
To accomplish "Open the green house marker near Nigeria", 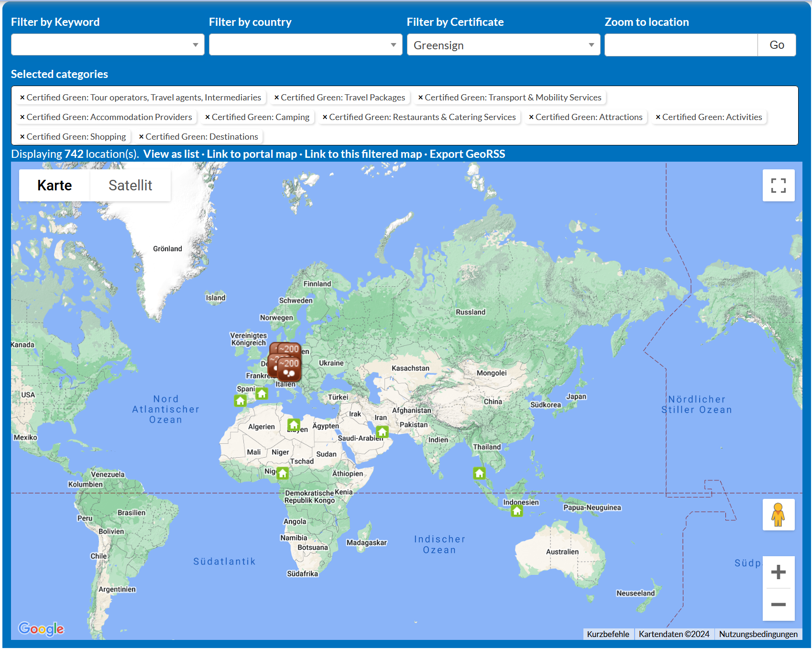I will point(283,473).
